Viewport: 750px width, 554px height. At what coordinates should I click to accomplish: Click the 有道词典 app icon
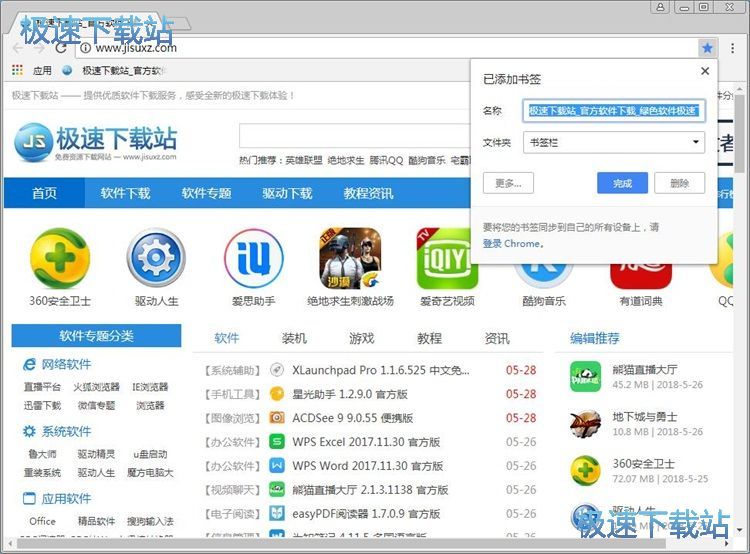click(x=641, y=275)
